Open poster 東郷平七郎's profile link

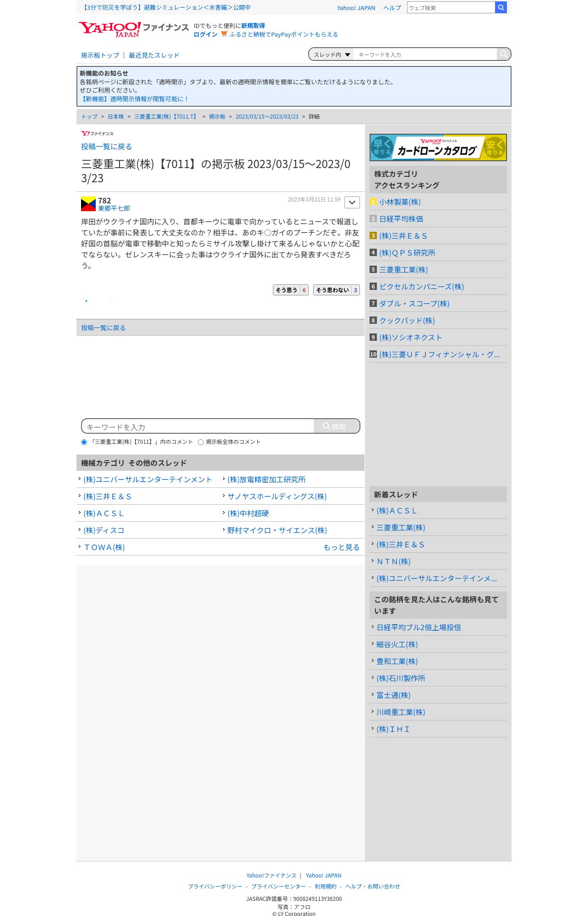(x=114, y=208)
